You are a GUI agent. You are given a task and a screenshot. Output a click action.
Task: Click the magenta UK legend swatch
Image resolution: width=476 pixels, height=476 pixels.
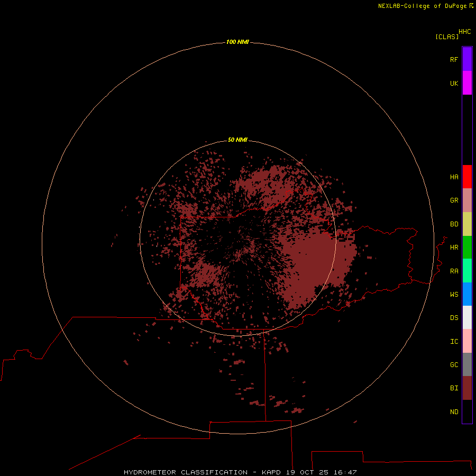tap(467, 83)
